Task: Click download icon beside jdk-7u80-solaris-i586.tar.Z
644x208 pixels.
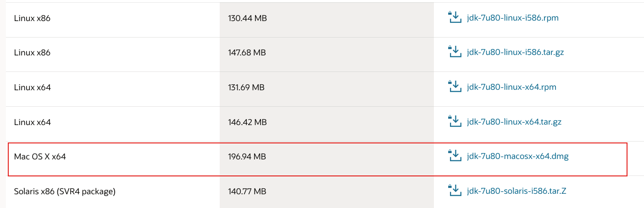Action: coord(454,191)
